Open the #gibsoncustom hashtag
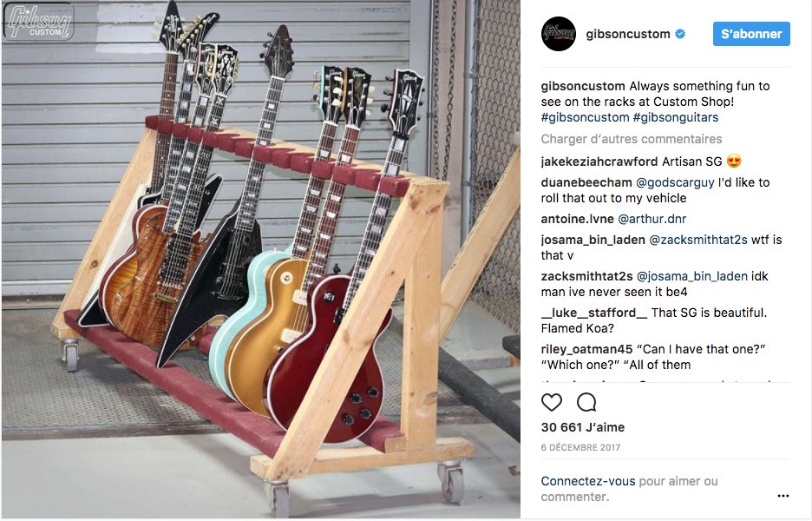812x521 pixels. (586, 117)
